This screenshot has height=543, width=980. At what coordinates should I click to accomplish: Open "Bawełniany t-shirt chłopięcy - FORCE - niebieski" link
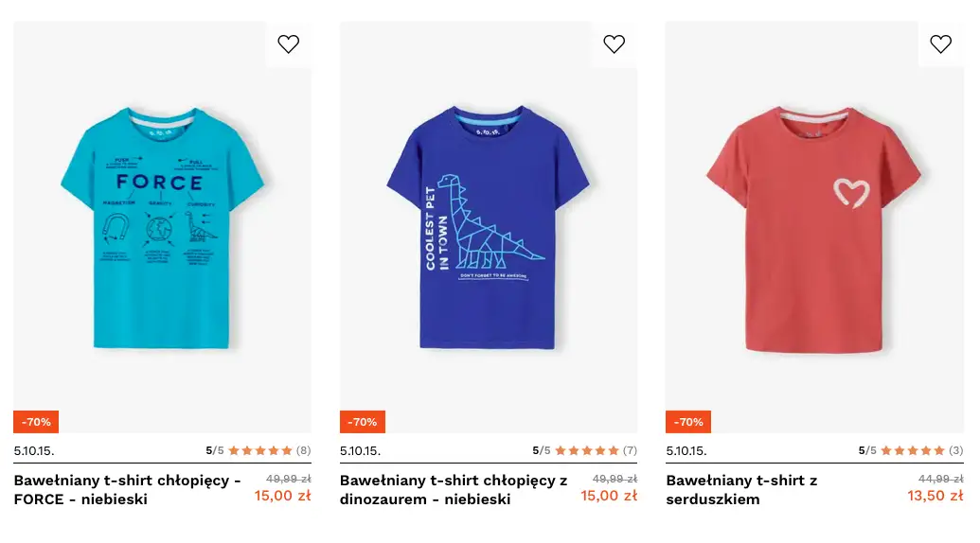(127, 489)
